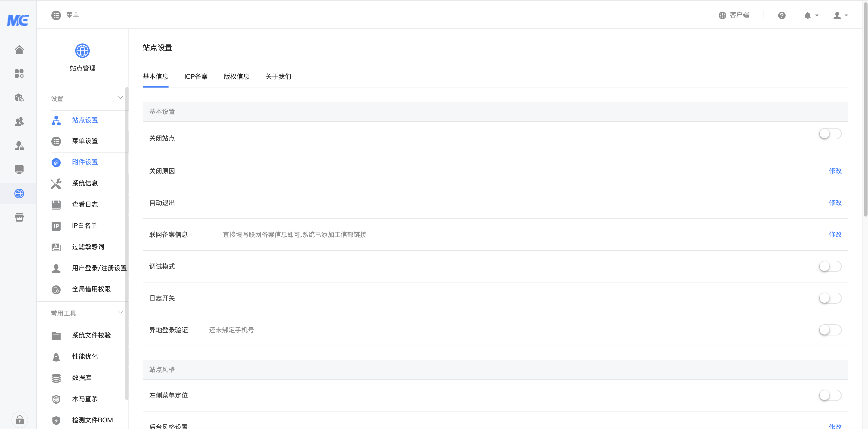Click the 性能优化 rocket icon
This screenshot has height=429, width=868.
click(56, 357)
